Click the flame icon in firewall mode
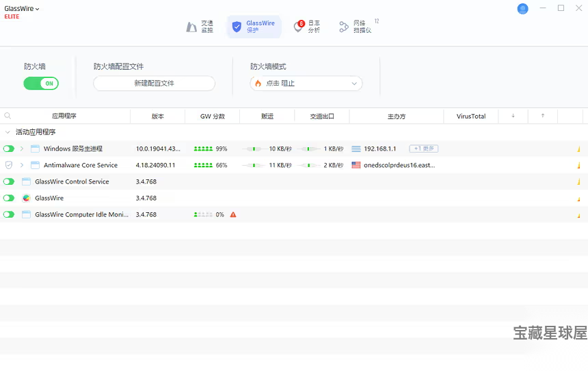The height and width of the screenshot is (371, 588). pyautogui.click(x=258, y=84)
